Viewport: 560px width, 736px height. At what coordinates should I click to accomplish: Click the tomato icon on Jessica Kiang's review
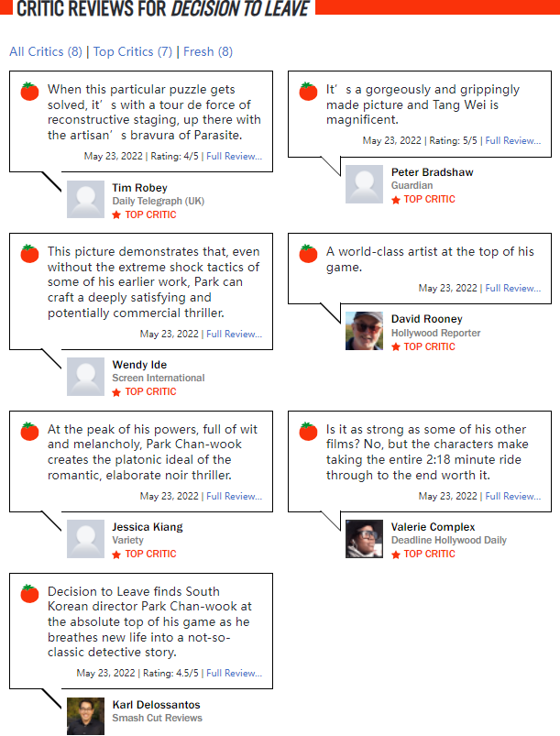[29, 431]
